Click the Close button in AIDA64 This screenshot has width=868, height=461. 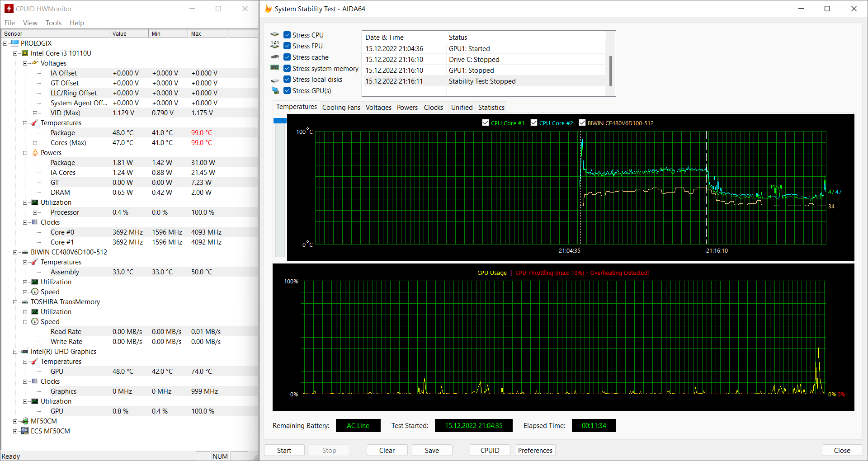point(842,450)
